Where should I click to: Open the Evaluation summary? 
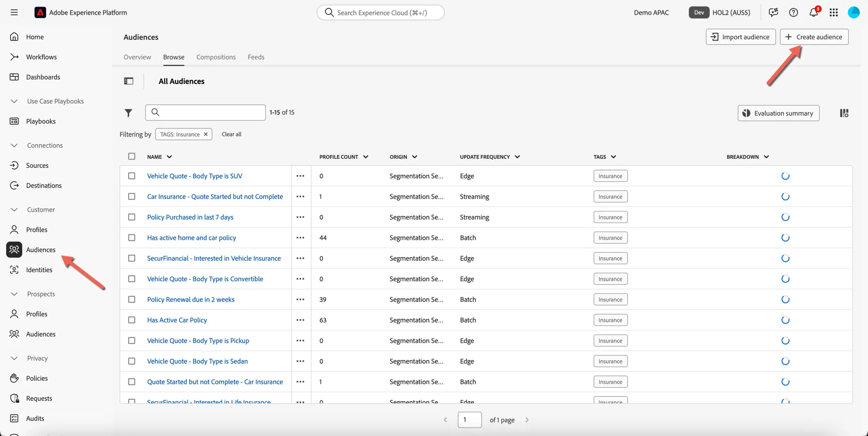point(779,113)
